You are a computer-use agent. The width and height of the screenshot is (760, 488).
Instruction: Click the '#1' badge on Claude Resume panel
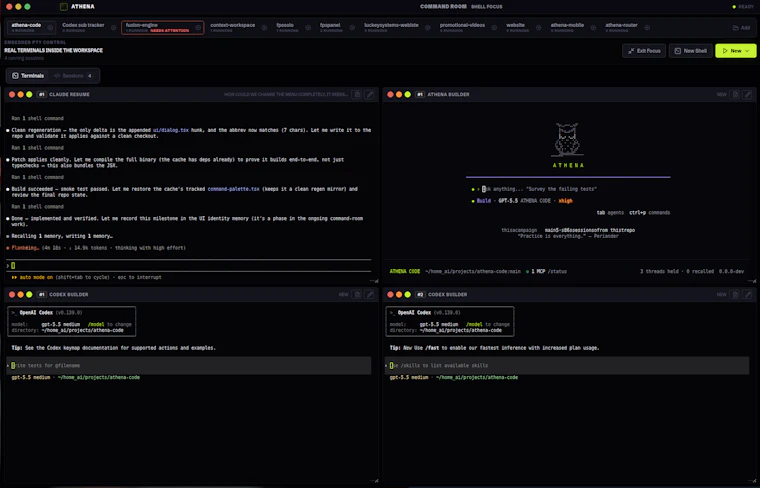click(42, 94)
